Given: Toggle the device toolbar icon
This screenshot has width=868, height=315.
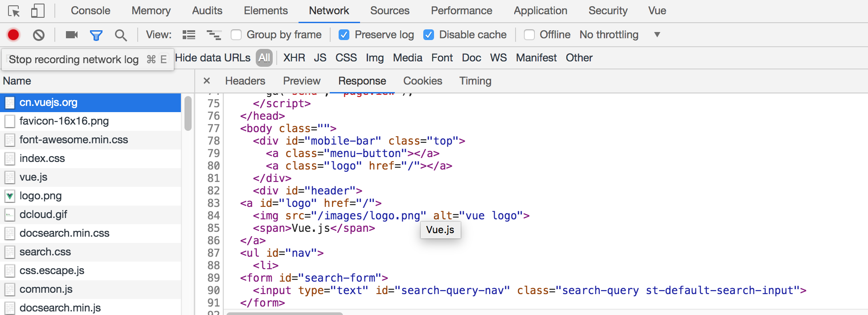Looking at the screenshot, I should 38,11.
